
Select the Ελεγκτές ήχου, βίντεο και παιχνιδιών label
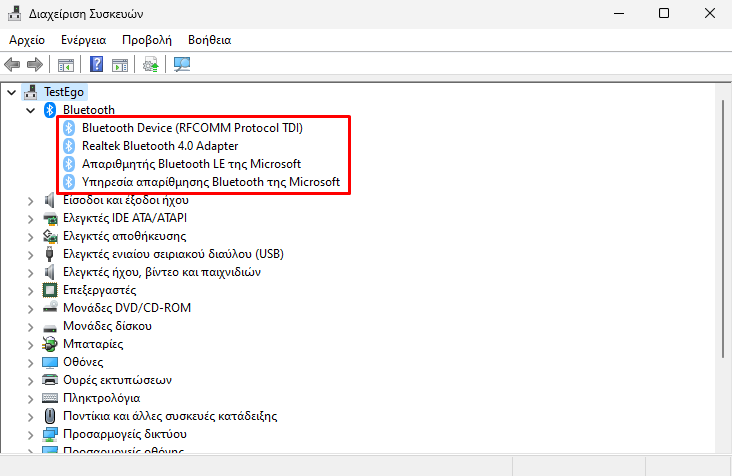(x=162, y=272)
